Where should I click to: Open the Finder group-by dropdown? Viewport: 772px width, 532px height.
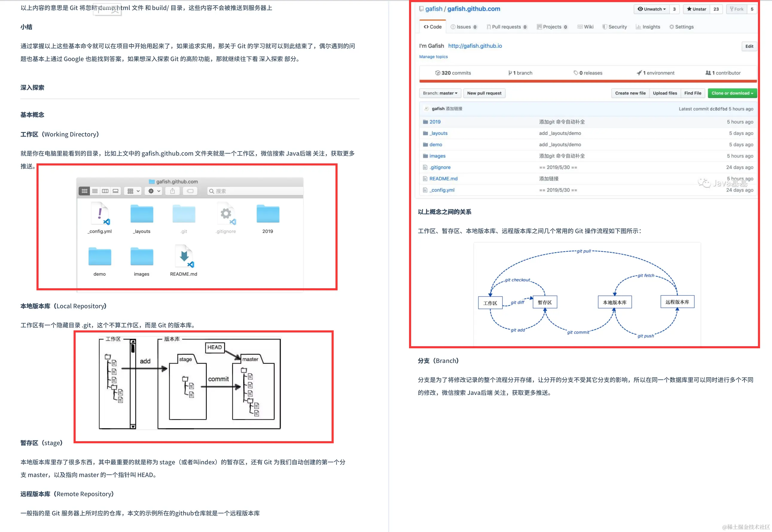click(x=133, y=191)
